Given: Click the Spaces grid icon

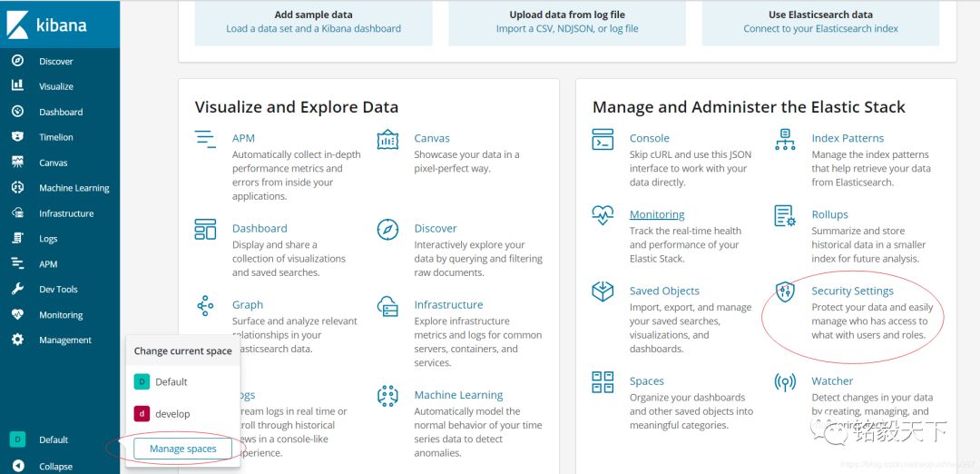Looking at the screenshot, I should coord(603,382).
